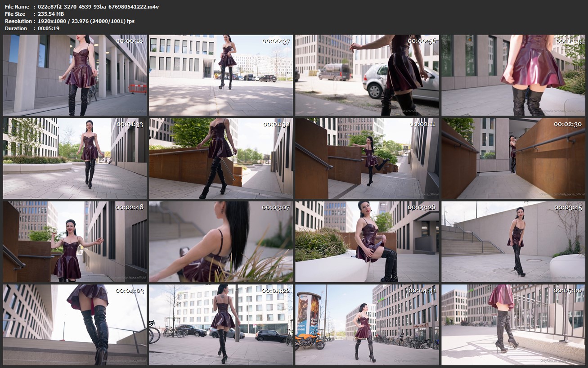Click the Duration 00:05:19 text
This screenshot has width=588, height=368.
click(x=32, y=28)
